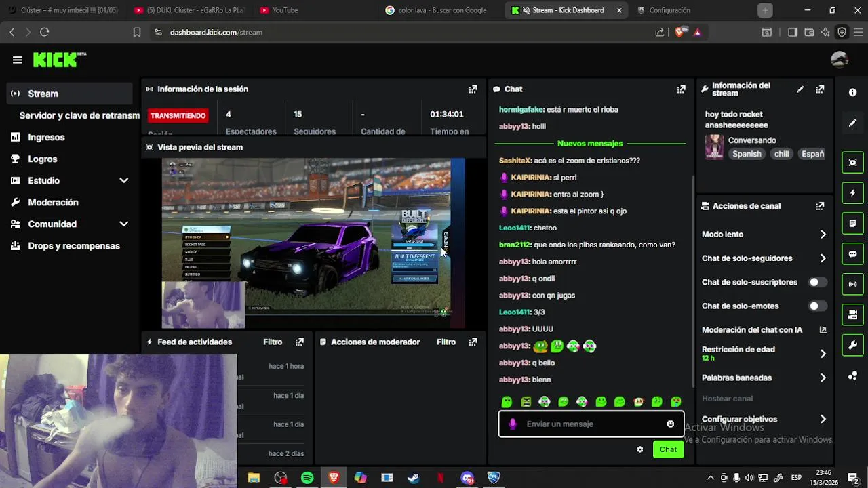Open Filtro in Acciones de moderador
Screen dimensions: 868x488
446,342
